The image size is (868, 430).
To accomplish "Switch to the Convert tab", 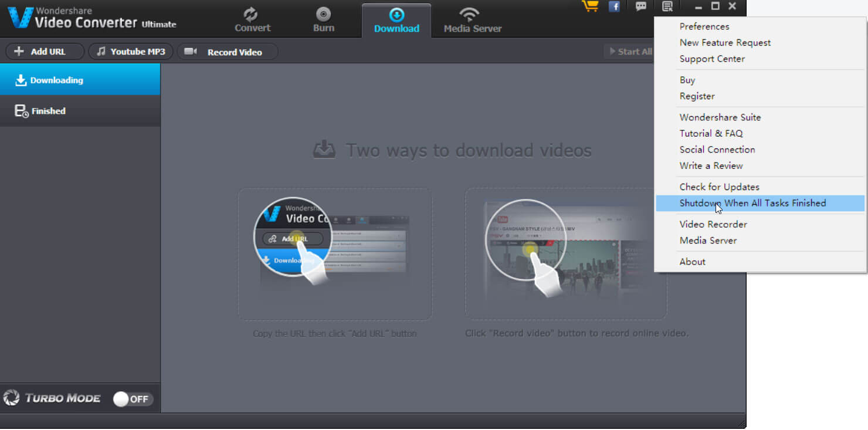I will (x=252, y=20).
